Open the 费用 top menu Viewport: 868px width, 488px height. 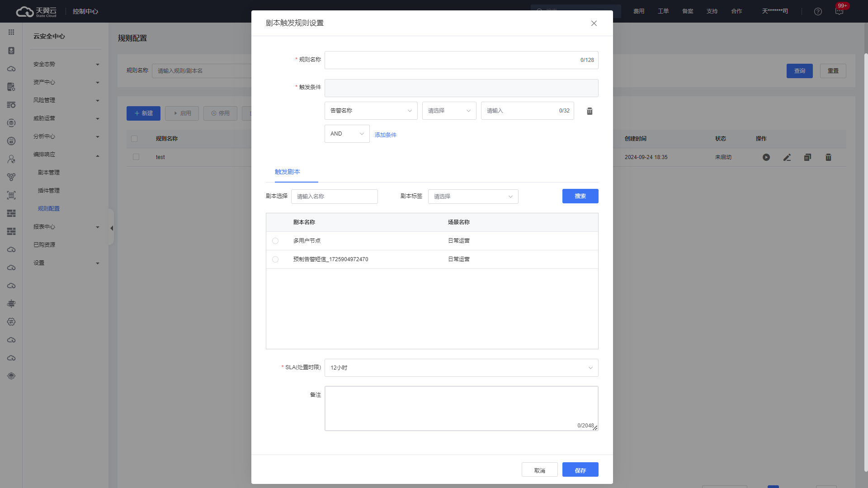tap(639, 11)
